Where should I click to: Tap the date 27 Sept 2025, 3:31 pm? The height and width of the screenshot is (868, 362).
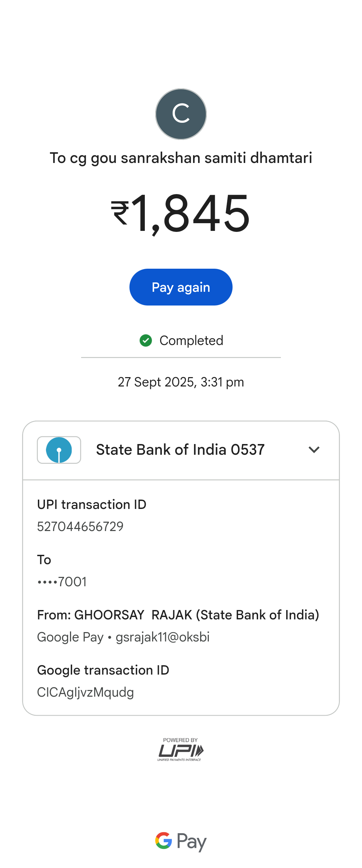[181, 382]
